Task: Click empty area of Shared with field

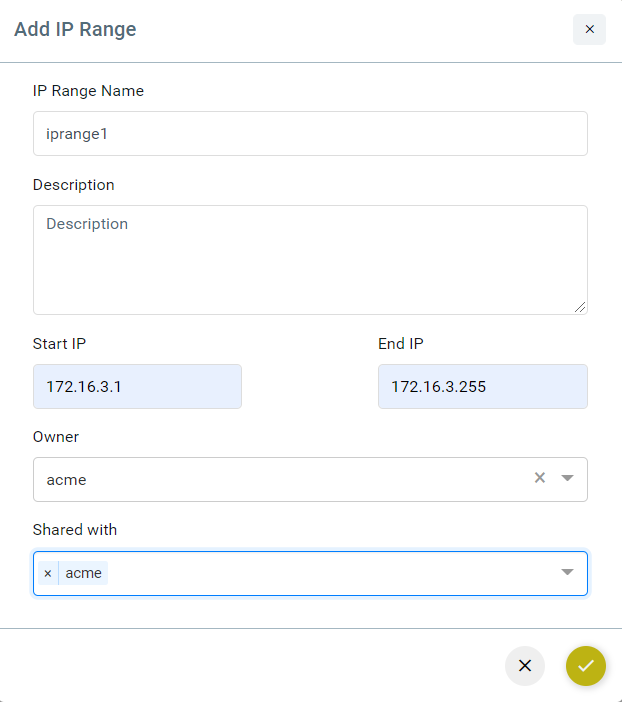Action: click(331, 574)
